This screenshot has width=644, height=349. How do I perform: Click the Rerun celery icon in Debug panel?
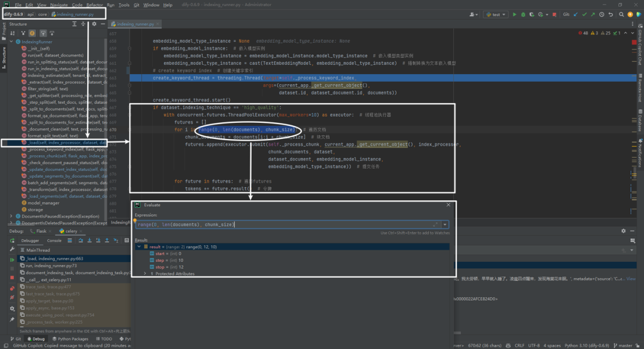pos(12,240)
